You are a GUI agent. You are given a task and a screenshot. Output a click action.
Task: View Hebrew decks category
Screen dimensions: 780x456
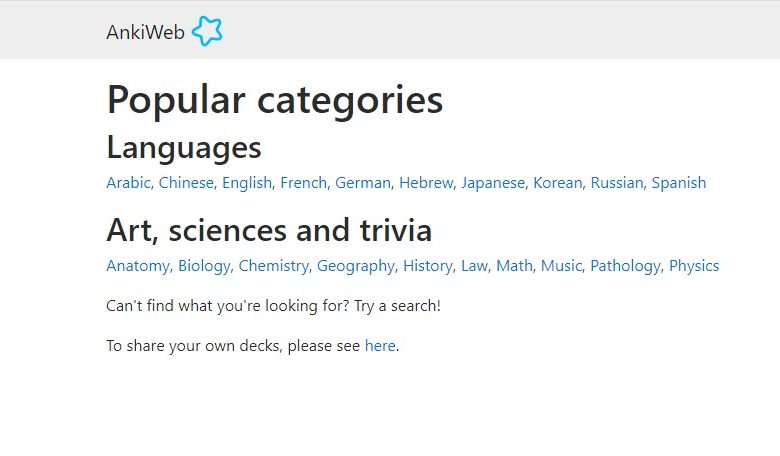[426, 182]
